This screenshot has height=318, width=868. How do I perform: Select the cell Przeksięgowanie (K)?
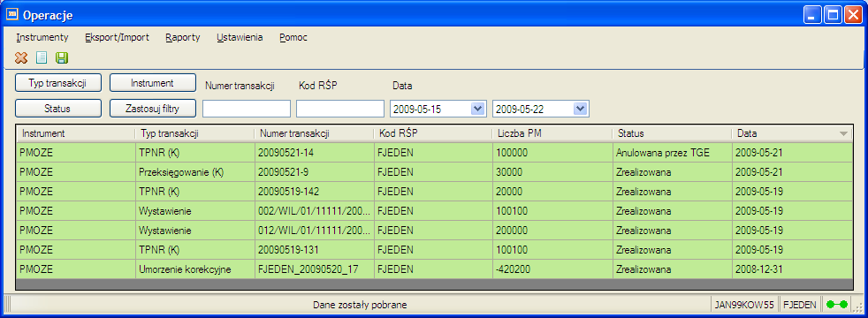click(194, 172)
